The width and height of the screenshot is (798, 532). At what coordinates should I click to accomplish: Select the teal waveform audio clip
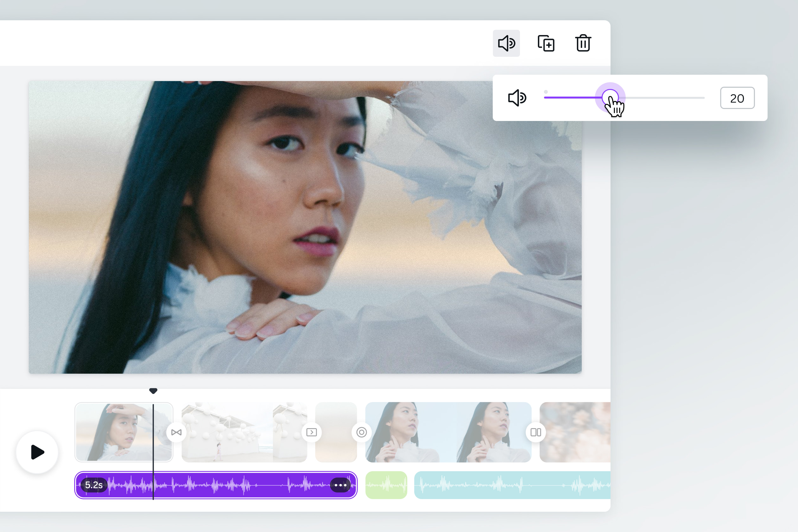point(509,485)
